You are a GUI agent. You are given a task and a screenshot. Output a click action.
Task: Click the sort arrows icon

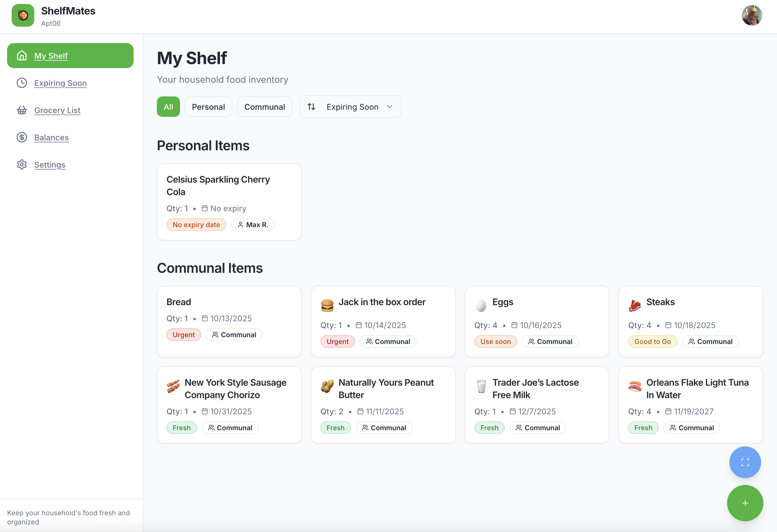point(311,107)
